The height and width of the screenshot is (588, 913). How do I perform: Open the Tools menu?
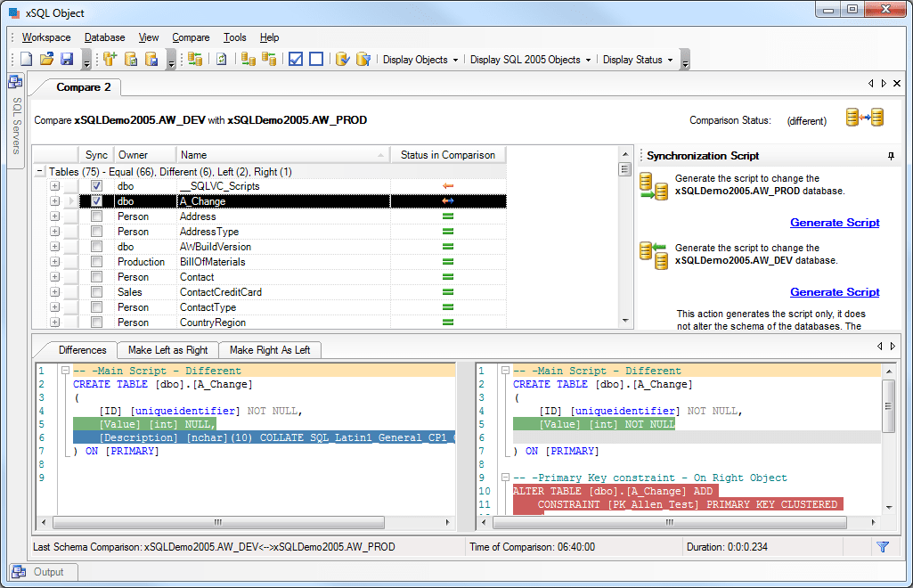[x=234, y=37]
